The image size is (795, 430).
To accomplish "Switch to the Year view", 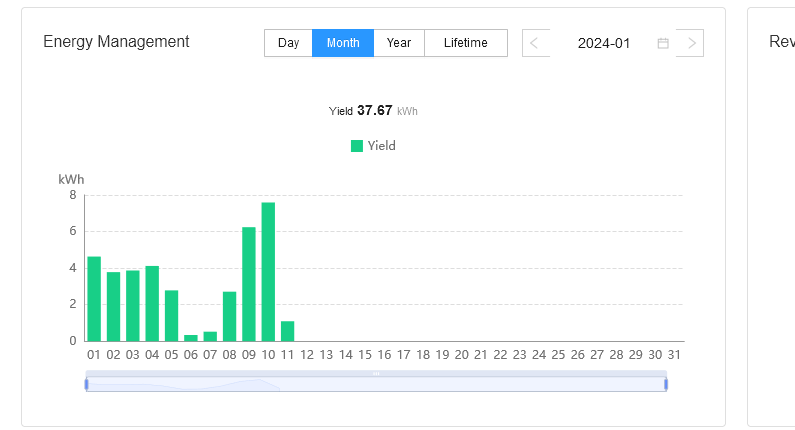I will point(399,43).
